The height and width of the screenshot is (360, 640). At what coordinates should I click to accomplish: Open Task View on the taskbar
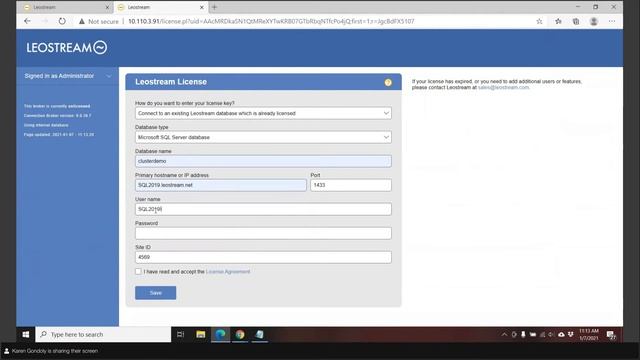180,334
